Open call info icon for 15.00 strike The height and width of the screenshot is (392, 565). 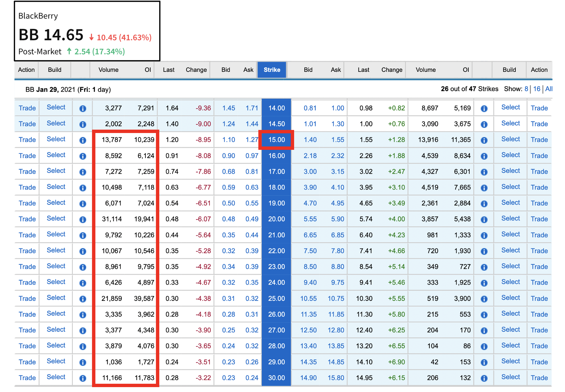(x=83, y=140)
